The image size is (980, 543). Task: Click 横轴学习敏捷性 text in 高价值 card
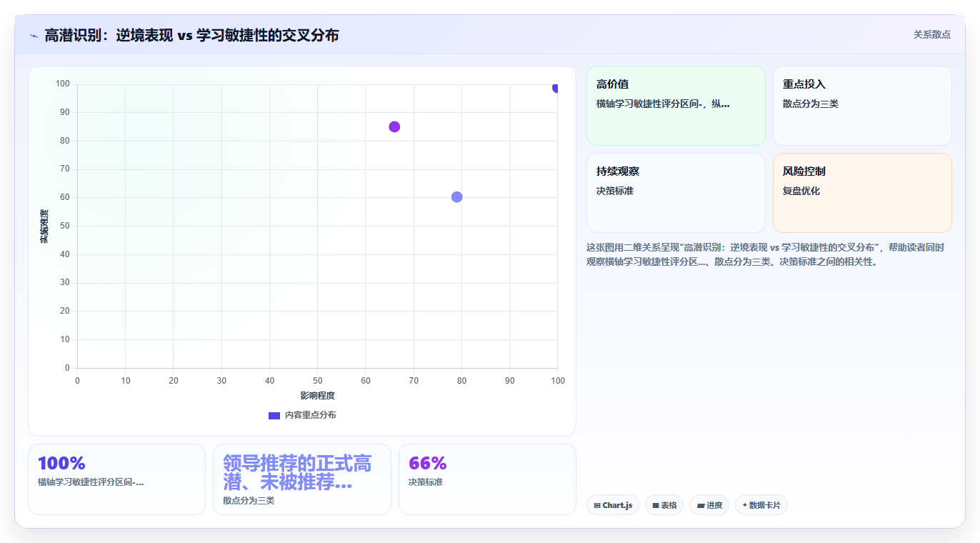click(x=663, y=104)
